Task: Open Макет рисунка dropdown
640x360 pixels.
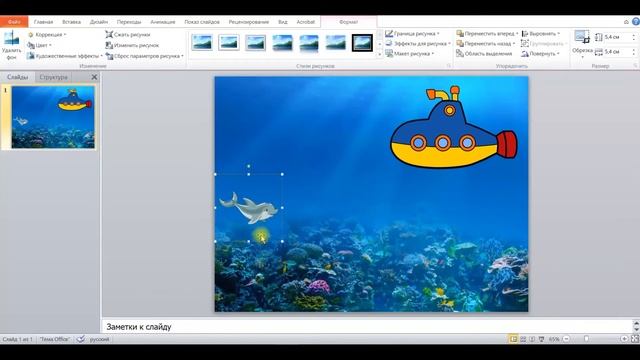Action: (x=410, y=53)
